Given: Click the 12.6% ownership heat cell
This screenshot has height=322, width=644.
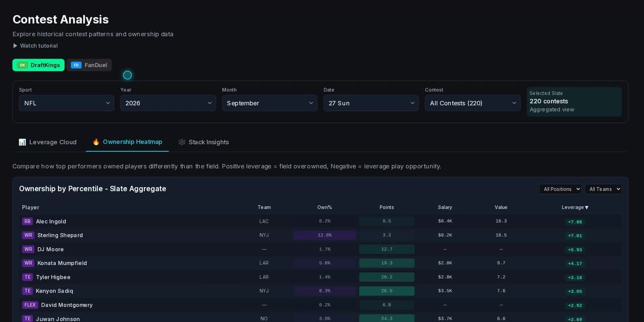Looking at the screenshot, I should pos(325,235).
